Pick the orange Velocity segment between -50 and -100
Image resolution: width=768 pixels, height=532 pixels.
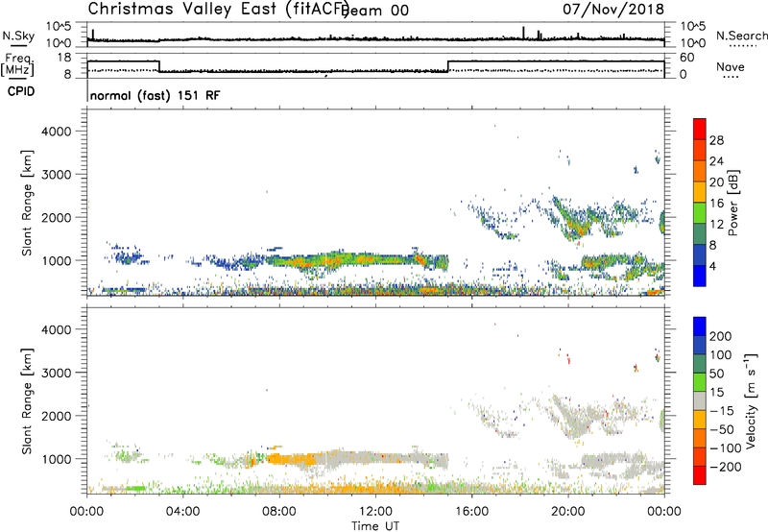coord(700,438)
